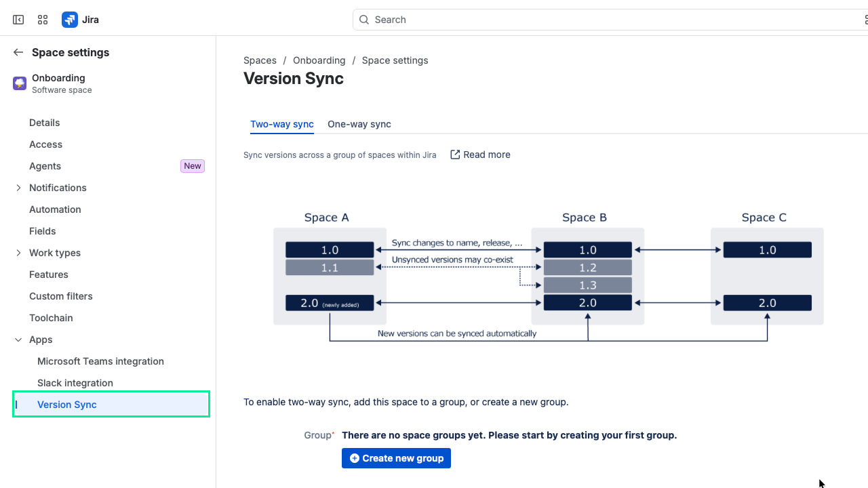
Task: Click the Space settings breadcrumb
Action: [x=395, y=60]
